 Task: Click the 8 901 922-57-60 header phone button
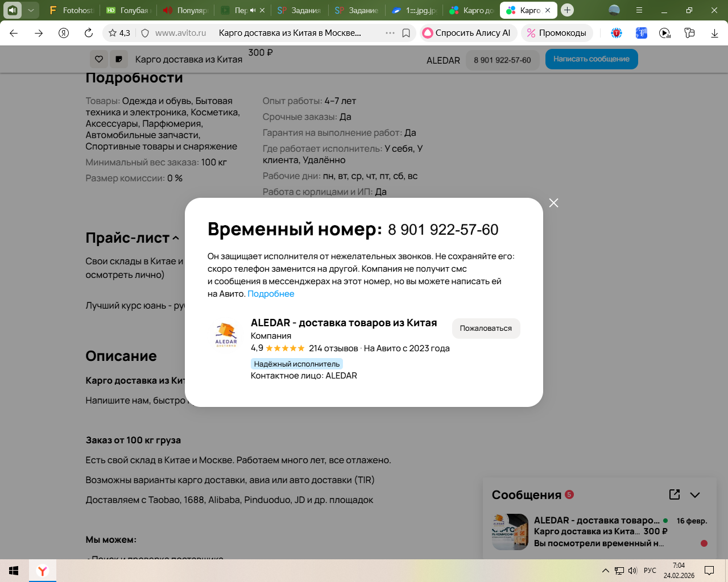(502, 60)
